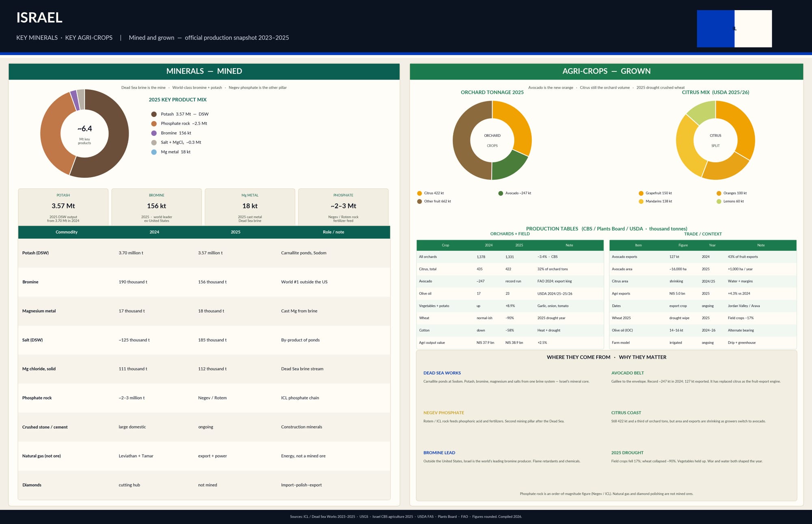Click the Mg metal legend dot

pos(154,152)
